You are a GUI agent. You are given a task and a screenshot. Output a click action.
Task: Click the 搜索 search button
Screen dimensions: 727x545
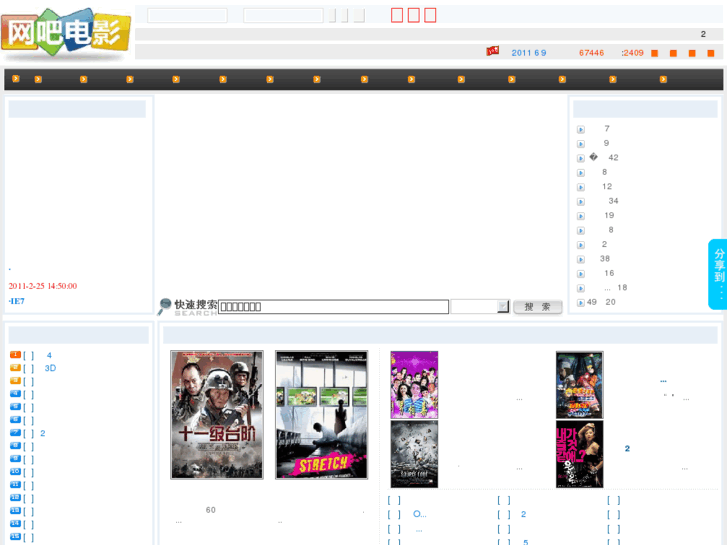pyautogui.click(x=537, y=307)
